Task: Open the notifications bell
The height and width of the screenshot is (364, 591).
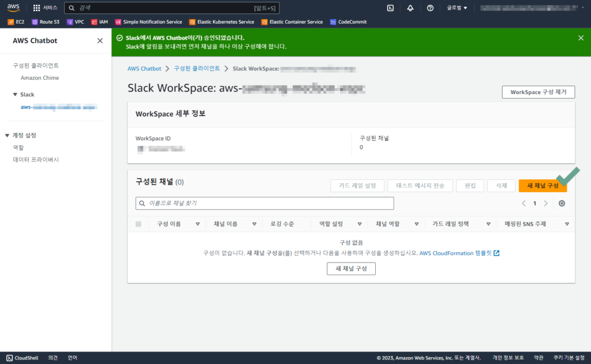Action: coord(410,8)
